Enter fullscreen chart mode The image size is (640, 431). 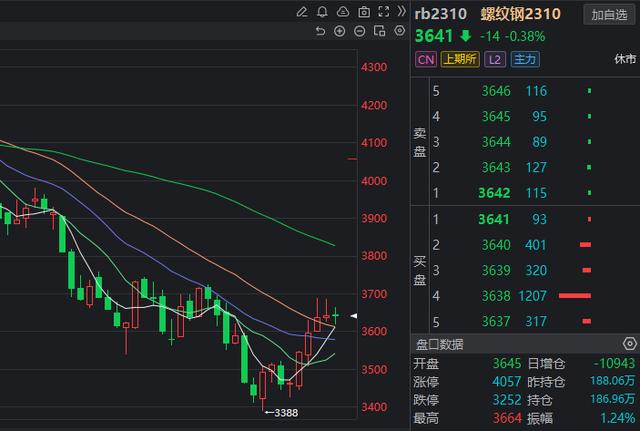tap(383, 12)
